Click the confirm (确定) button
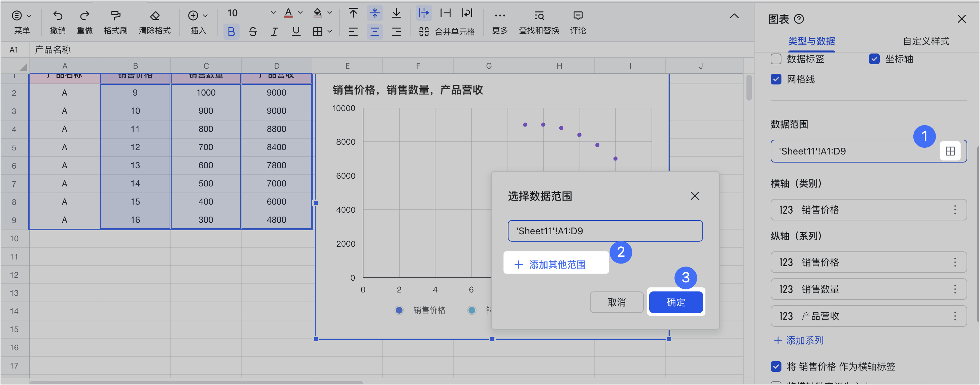Image resolution: width=980 pixels, height=385 pixels. click(676, 302)
